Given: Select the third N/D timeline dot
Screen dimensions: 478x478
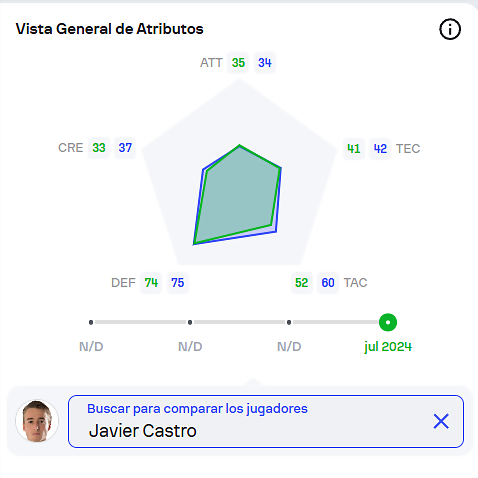Looking at the screenshot, I should (289, 322).
